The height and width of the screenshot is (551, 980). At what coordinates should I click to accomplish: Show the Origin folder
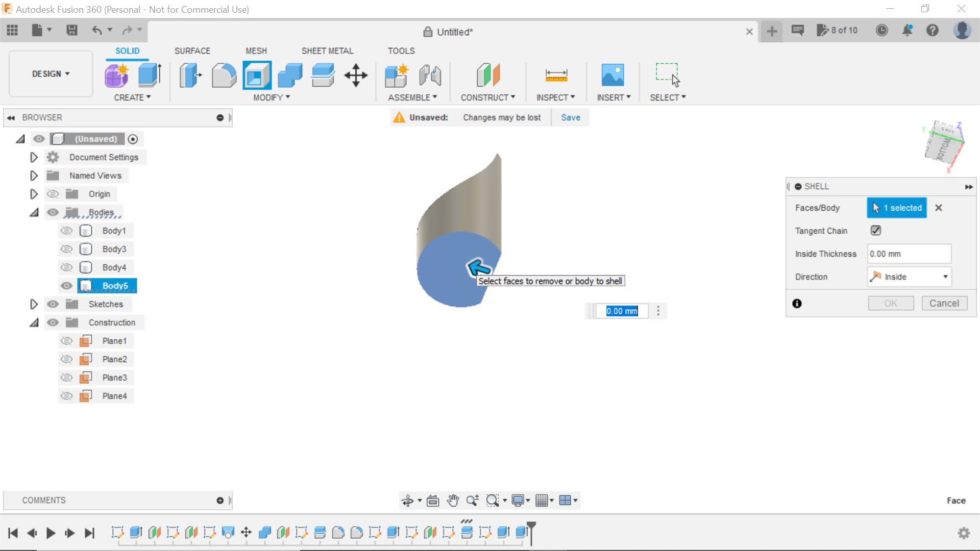point(53,194)
